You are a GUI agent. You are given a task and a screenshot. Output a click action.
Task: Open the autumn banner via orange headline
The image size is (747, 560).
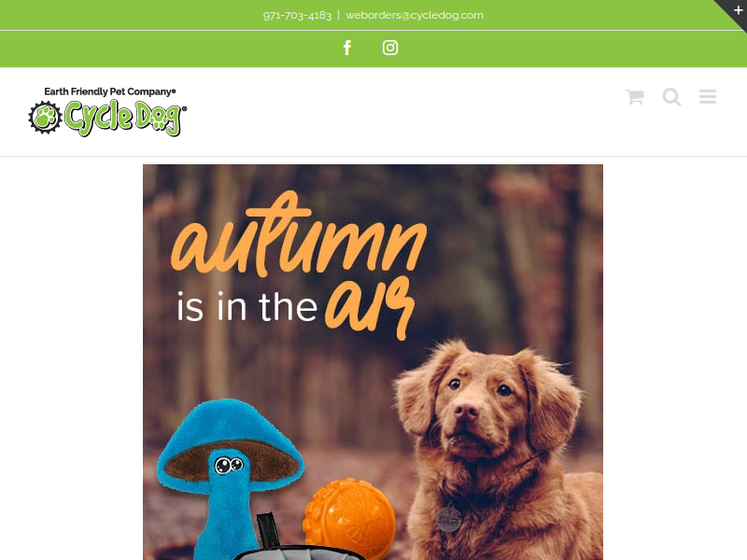point(299,234)
